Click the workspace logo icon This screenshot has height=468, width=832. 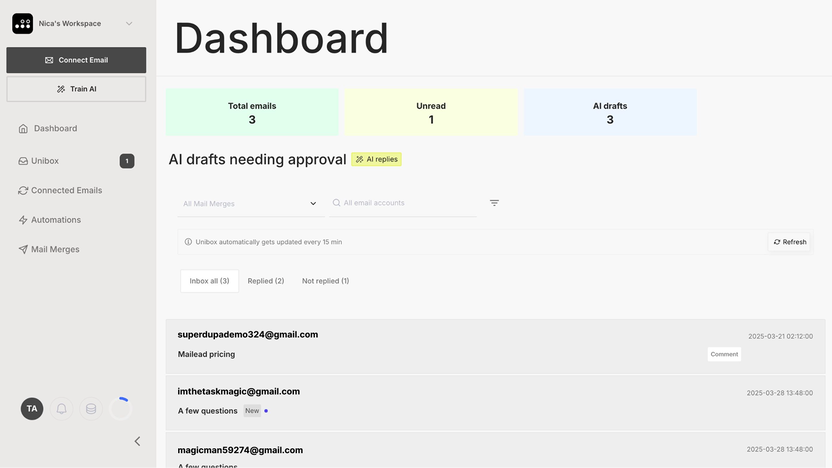[x=23, y=23]
